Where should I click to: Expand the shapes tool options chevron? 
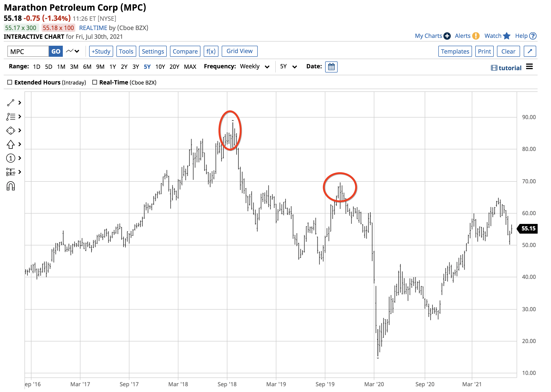(x=20, y=131)
